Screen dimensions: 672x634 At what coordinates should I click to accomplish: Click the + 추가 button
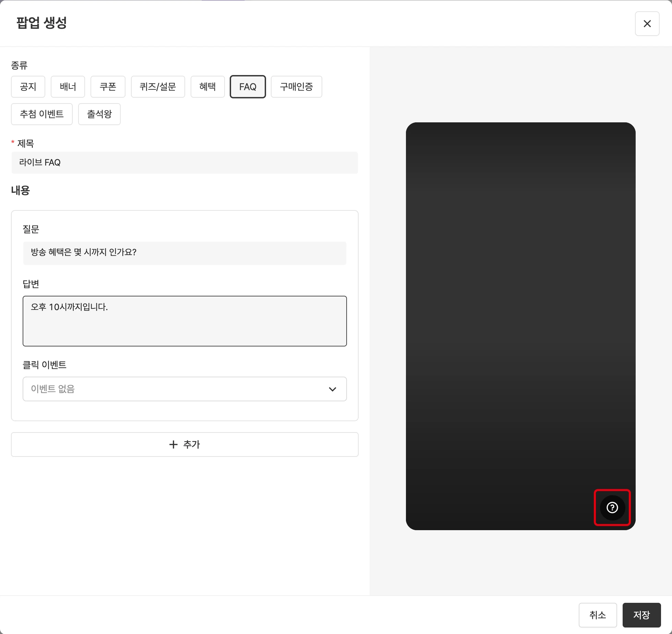(185, 444)
